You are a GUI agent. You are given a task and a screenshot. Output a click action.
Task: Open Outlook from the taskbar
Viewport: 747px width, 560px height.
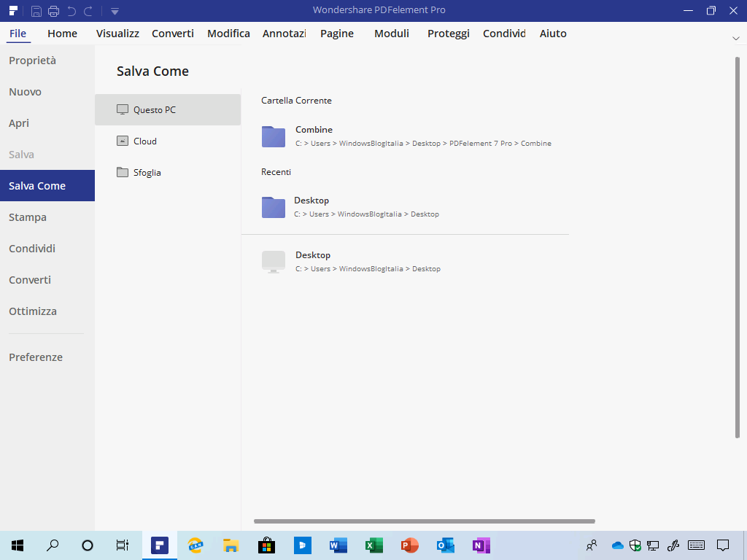(446, 545)
